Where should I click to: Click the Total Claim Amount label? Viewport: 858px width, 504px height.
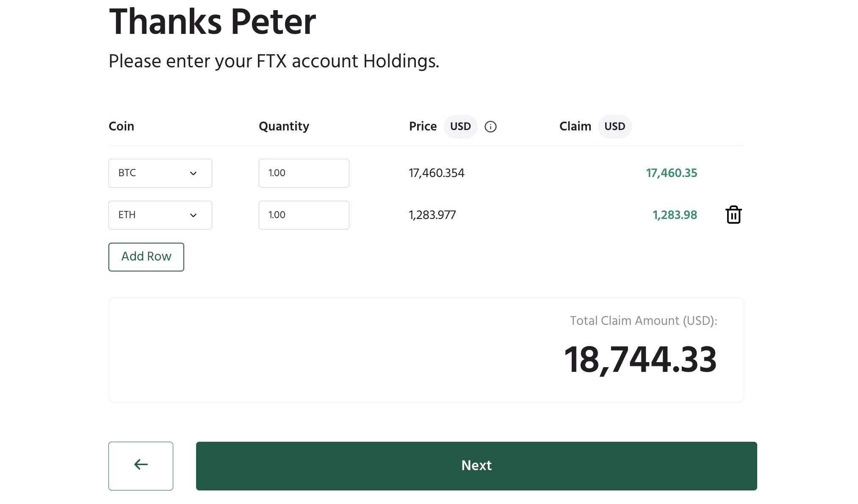click(643, 321)
